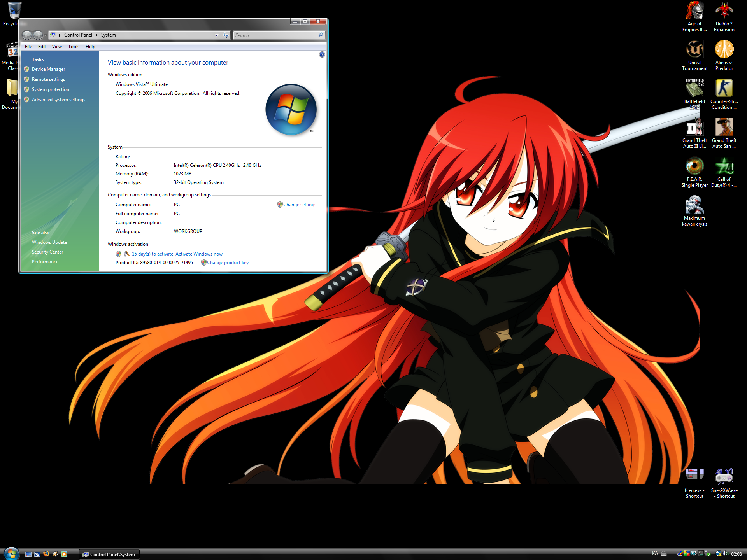747x560 pixels.
Task: Click the help question mark icon
Action: [x=322, y=55]
